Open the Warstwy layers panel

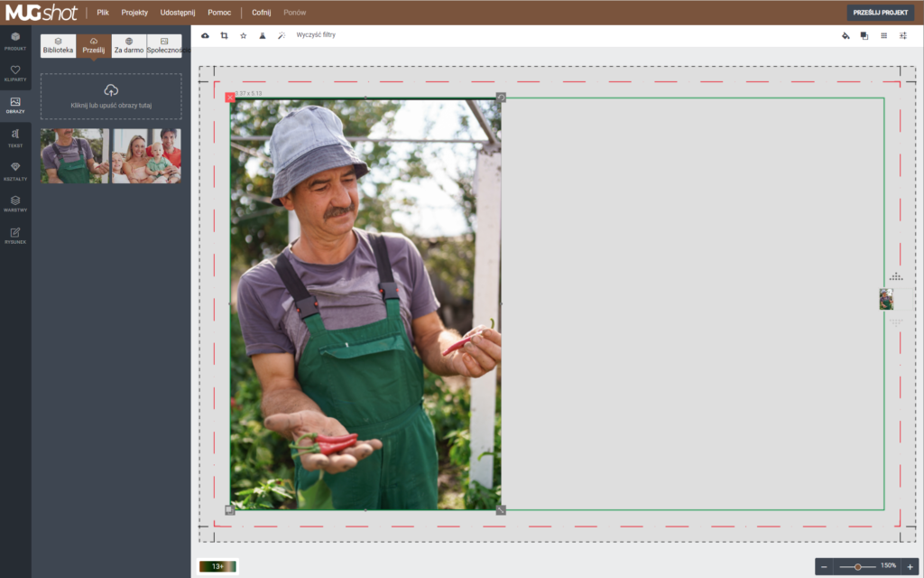15,203
